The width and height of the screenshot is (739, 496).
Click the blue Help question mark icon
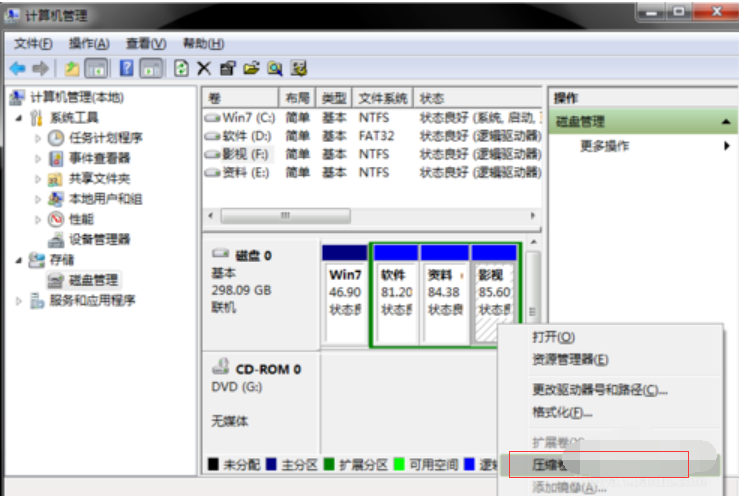click(127, 68)
